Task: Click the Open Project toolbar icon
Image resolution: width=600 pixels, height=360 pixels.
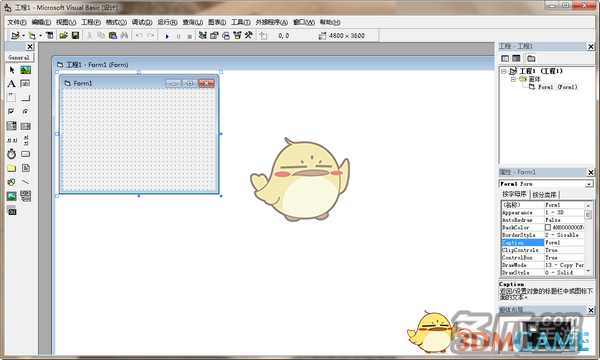Action: pos(64,36)
